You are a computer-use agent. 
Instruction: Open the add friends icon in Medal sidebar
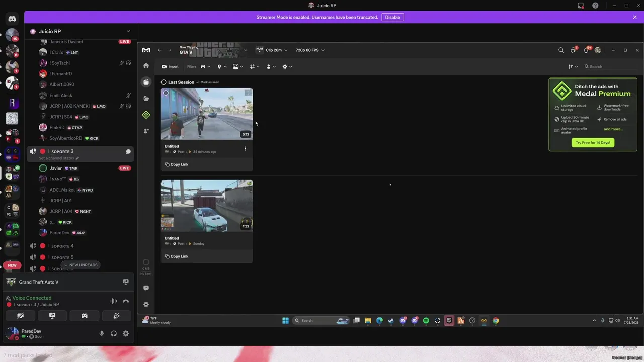pos(146,131)
